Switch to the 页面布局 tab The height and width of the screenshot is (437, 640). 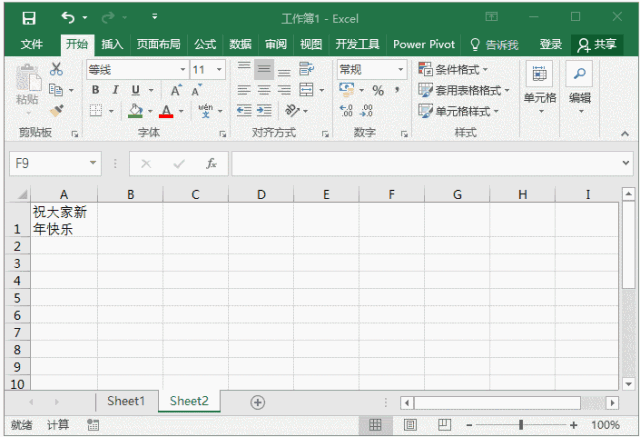click(x=158, y=44)
